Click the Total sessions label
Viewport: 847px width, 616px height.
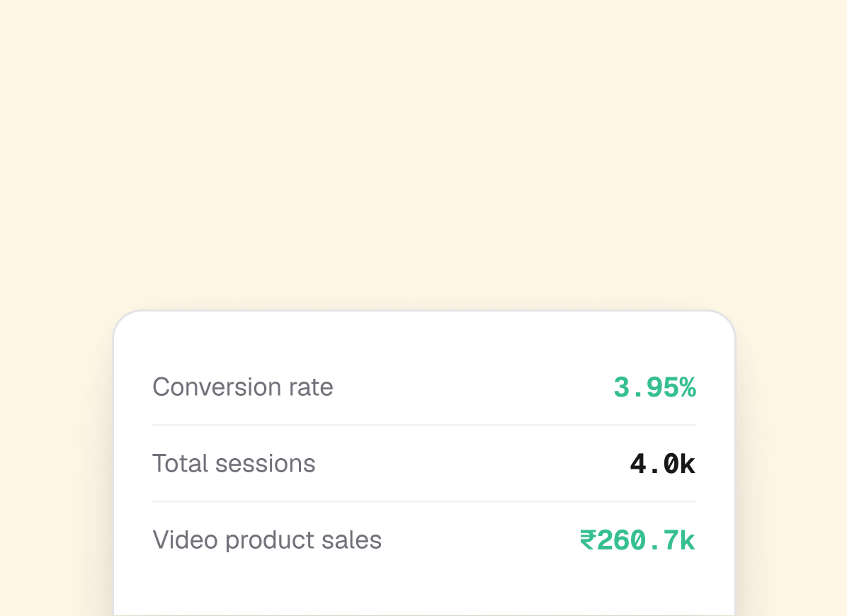234,464
